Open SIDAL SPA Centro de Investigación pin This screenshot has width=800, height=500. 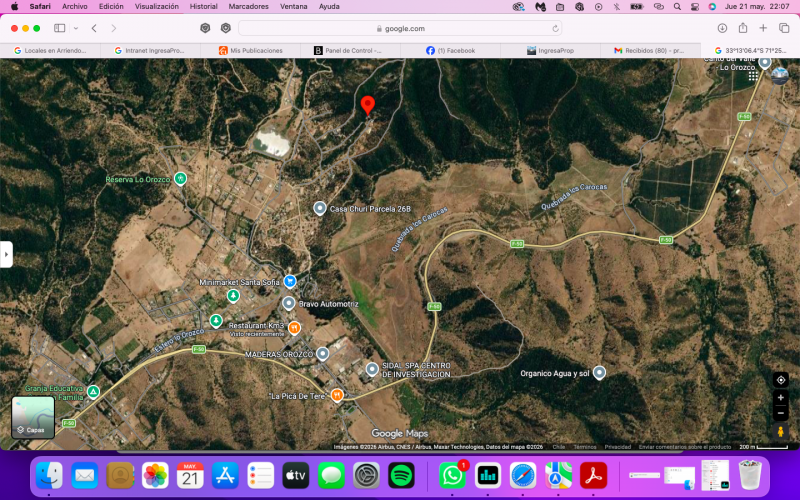tap(372, 369)
